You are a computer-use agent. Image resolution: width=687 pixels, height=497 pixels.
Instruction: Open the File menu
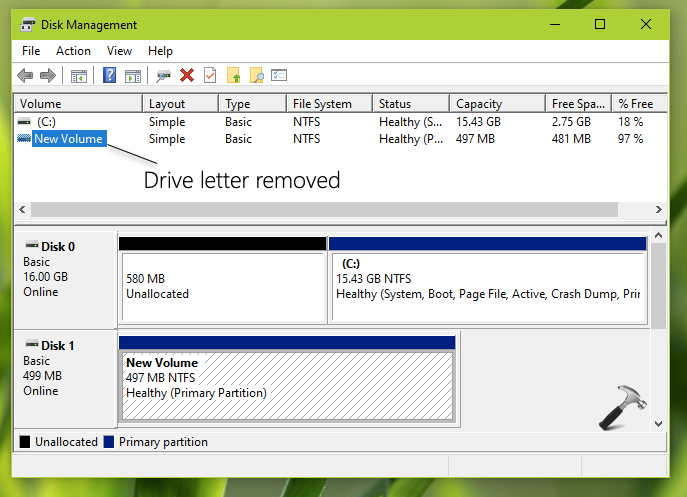point(31,50)
